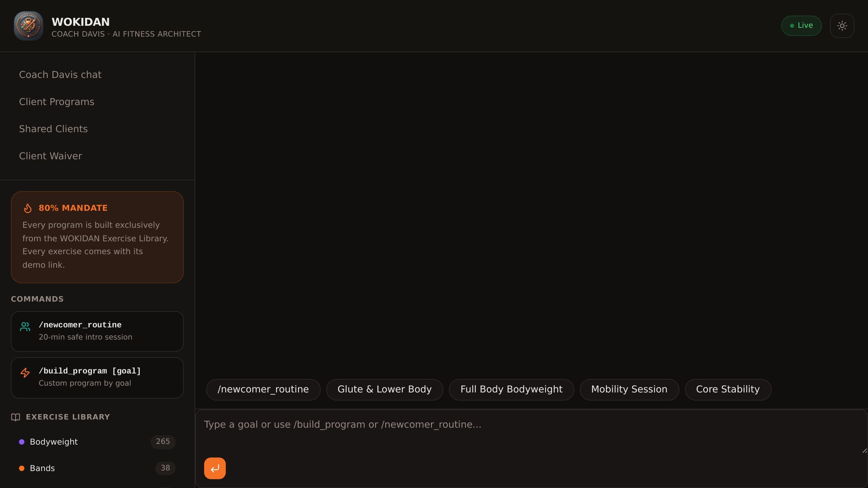Select the Bands library category

(x=97, y=468)
